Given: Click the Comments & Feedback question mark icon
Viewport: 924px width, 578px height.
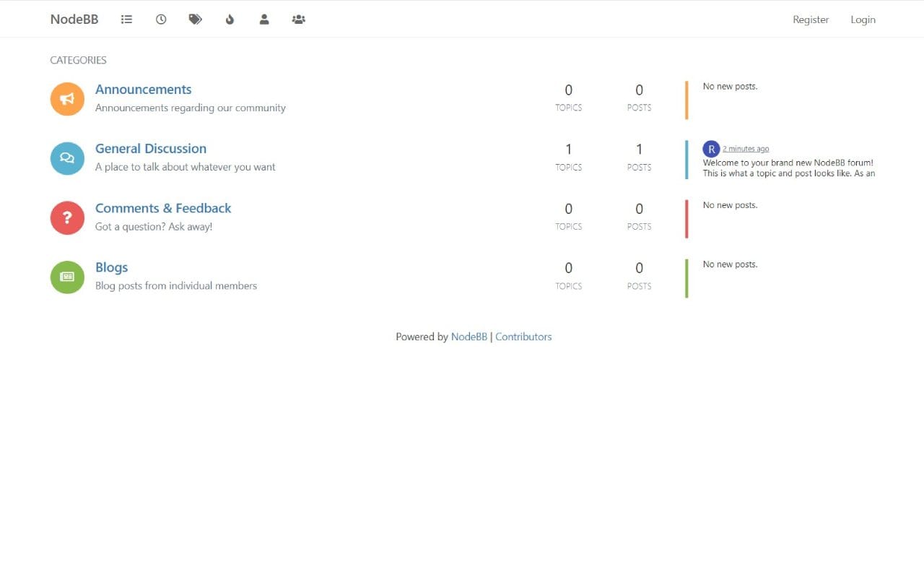Looking at the screenshot, I should click(x=66, y=217).
